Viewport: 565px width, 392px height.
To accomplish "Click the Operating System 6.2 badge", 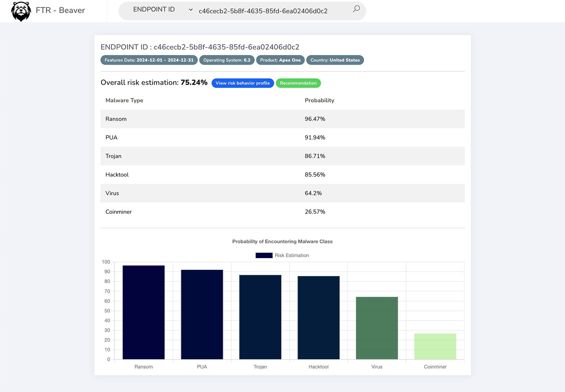I will (x=227, y=60).
